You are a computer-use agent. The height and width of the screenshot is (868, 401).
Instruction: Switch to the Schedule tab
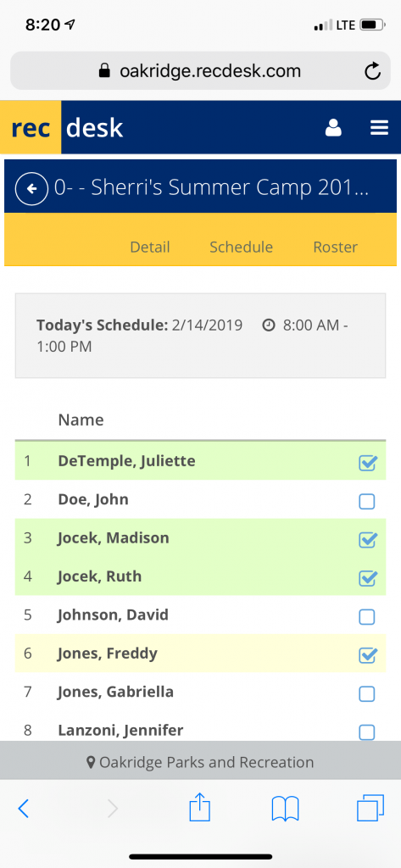coord(241,247)
